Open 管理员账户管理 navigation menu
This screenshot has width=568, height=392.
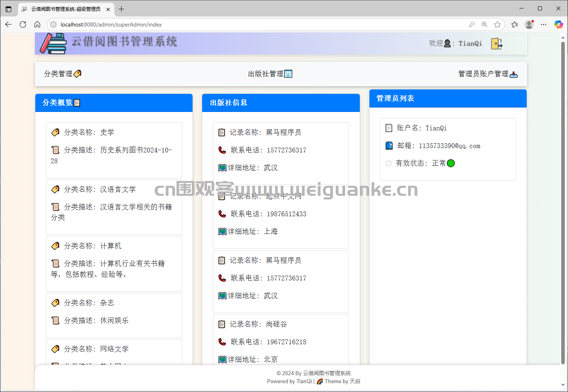487,74
